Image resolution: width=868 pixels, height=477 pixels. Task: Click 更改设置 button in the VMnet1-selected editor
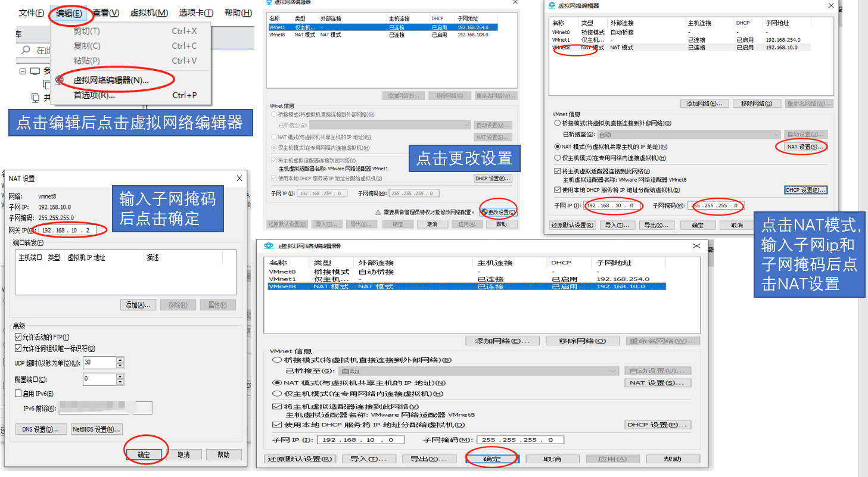(498, 212)
